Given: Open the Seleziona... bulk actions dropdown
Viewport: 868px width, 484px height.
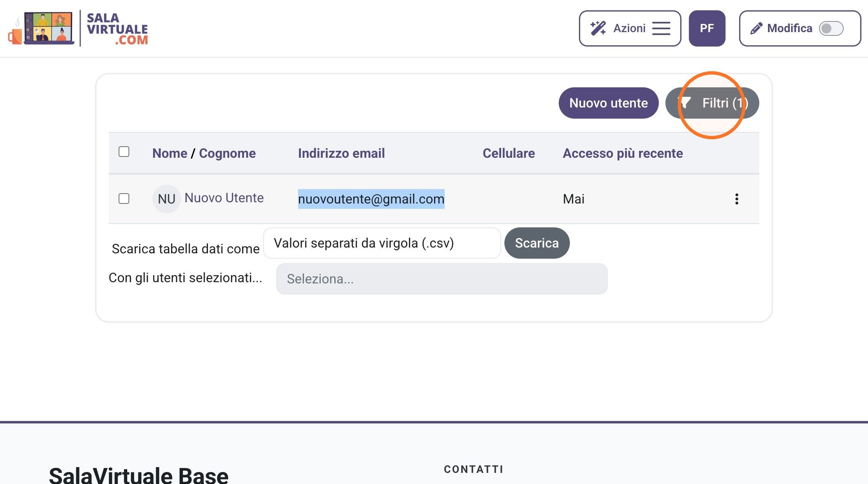Looking at the screenshot, I should pos(442,279).
